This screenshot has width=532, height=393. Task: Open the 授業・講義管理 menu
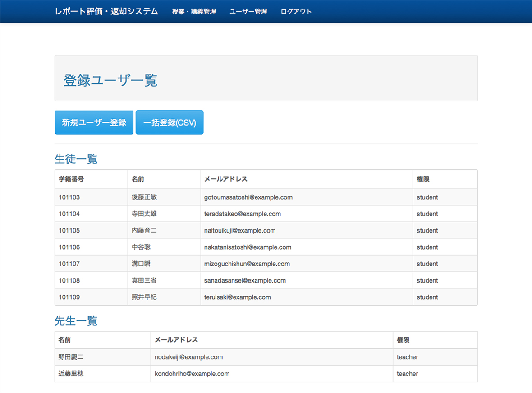pyautogui.click(x=194, y=12)
